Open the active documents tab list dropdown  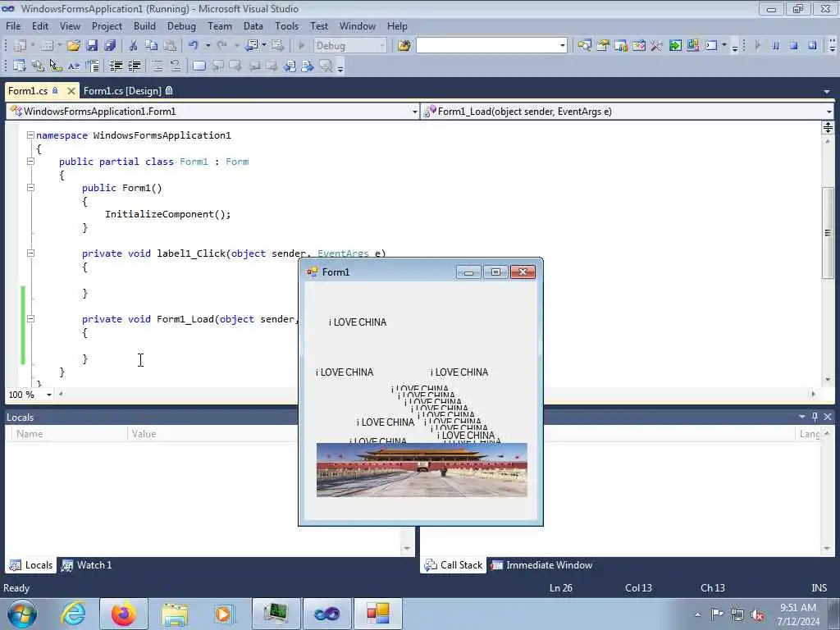(827, 92)
